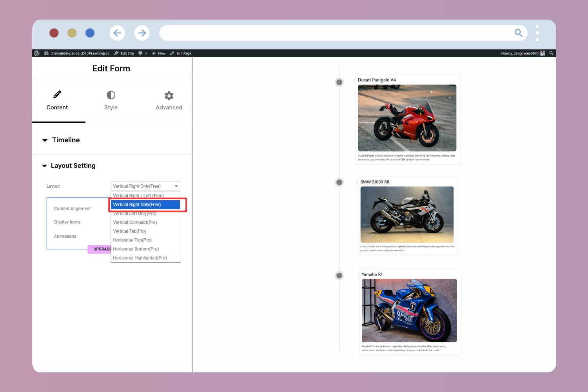Click the Content Alignment label
The width and height of the screenshot is (588, 392).
[x=72, y=209]
